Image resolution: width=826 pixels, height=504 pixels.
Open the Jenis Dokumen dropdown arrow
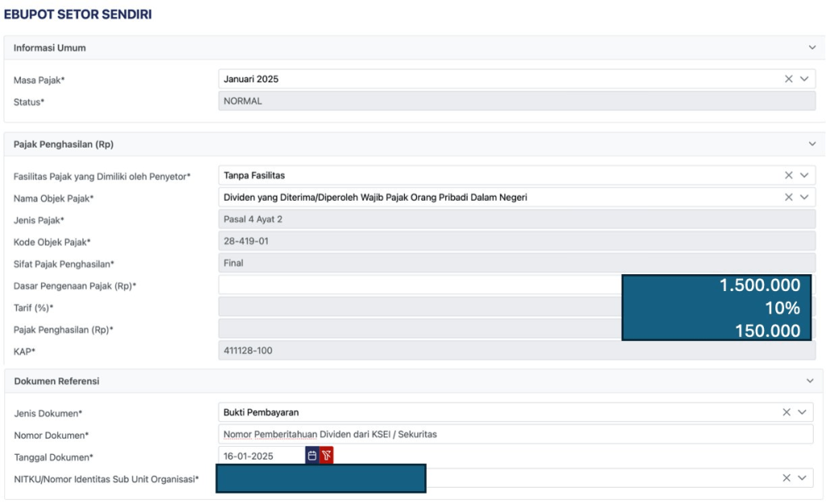click(x=803, y=412)
